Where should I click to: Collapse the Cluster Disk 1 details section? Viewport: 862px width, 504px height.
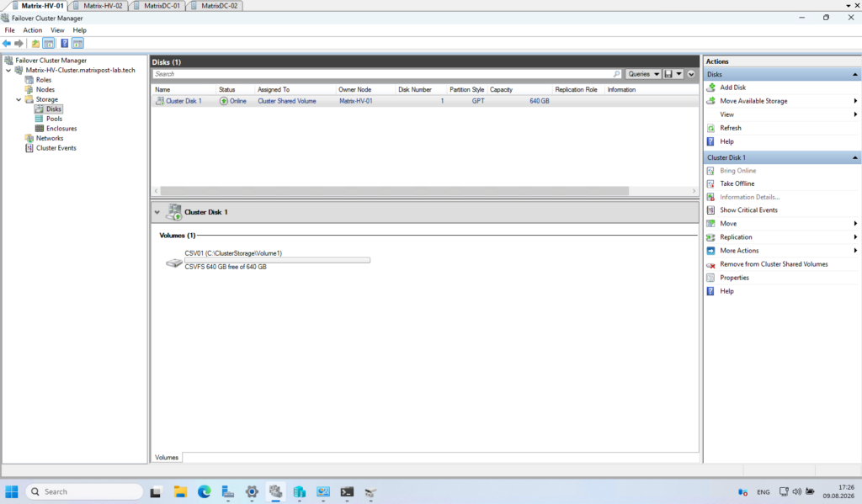pyautogui.click(x=157, y=212)
